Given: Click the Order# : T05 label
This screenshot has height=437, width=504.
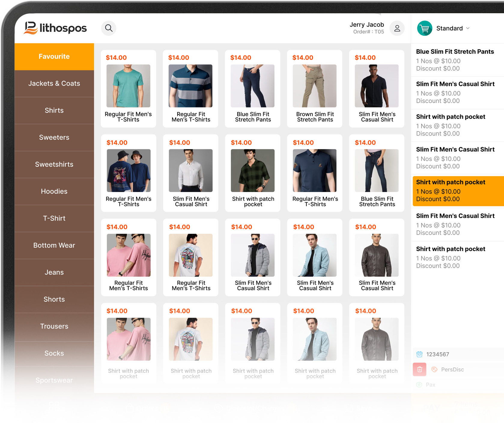Looking at the screenshot, I should [x=369, y=32].
